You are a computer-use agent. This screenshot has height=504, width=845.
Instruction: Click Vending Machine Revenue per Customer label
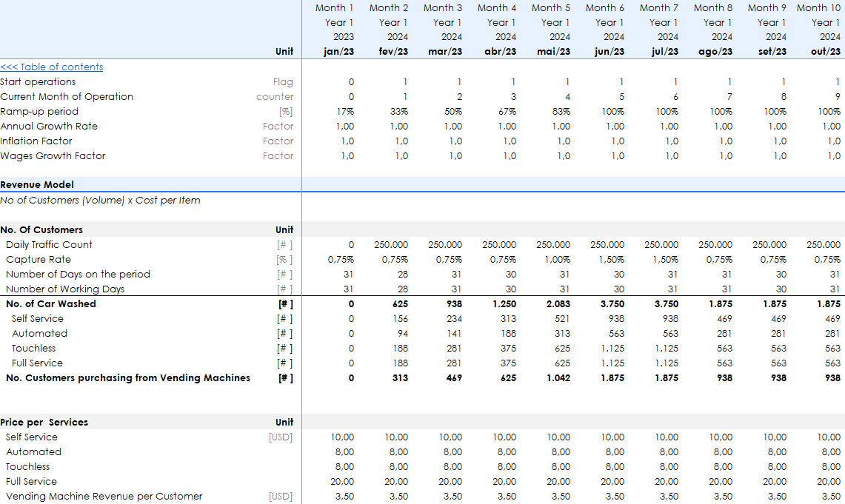104,496
